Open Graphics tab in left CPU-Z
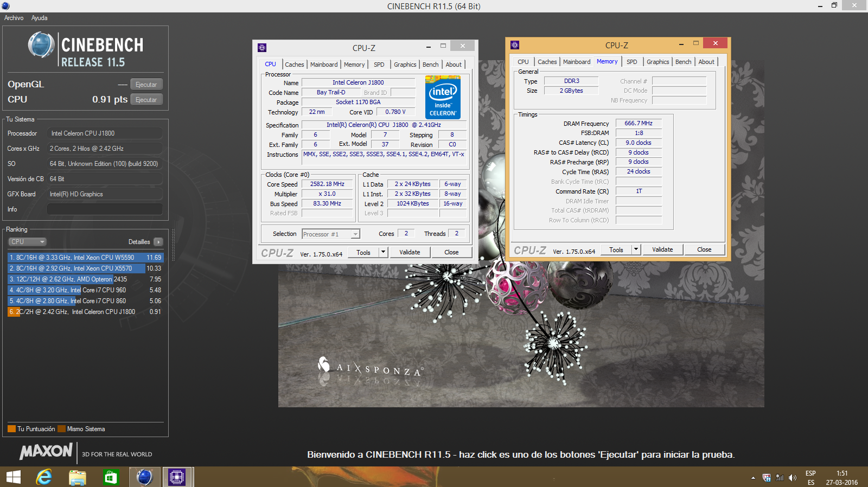Screen dimensions: 868x487 pyautogui.click(x=405, y=65)
